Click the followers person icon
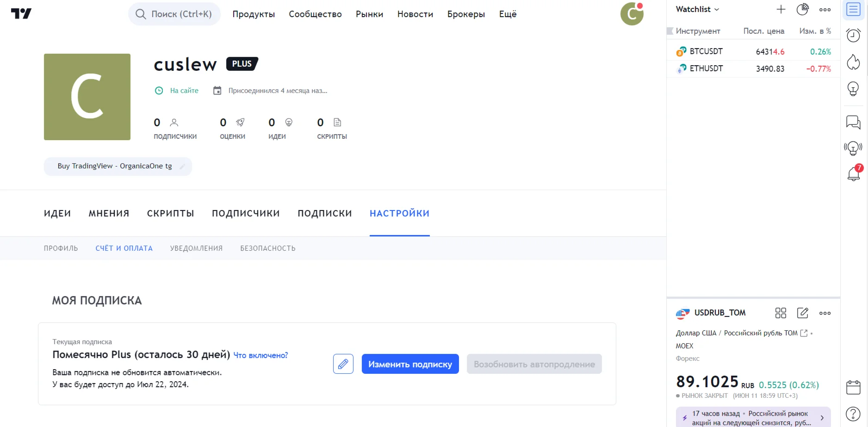This screenshot has width=868, height=427. click(x=174, y=123)
